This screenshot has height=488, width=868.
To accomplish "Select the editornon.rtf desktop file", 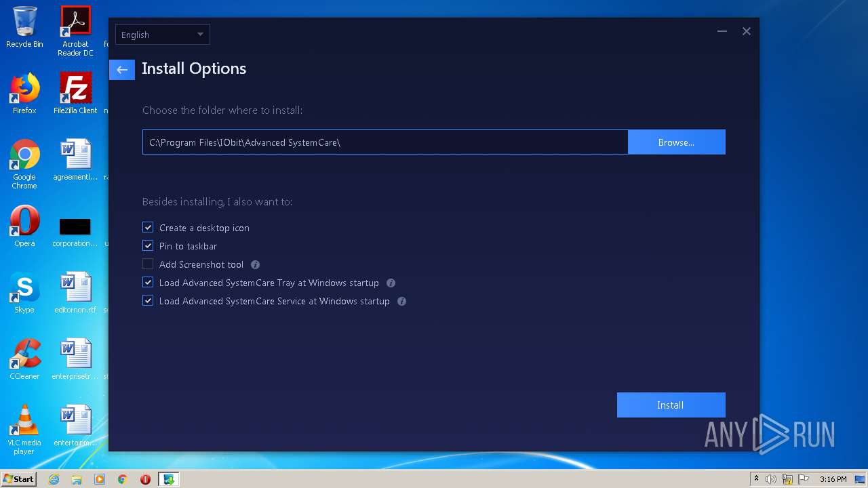I will pos(75,293).
